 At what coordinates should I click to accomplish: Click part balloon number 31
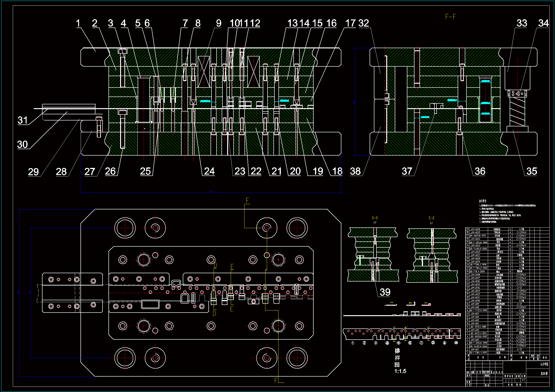[23, 120]
